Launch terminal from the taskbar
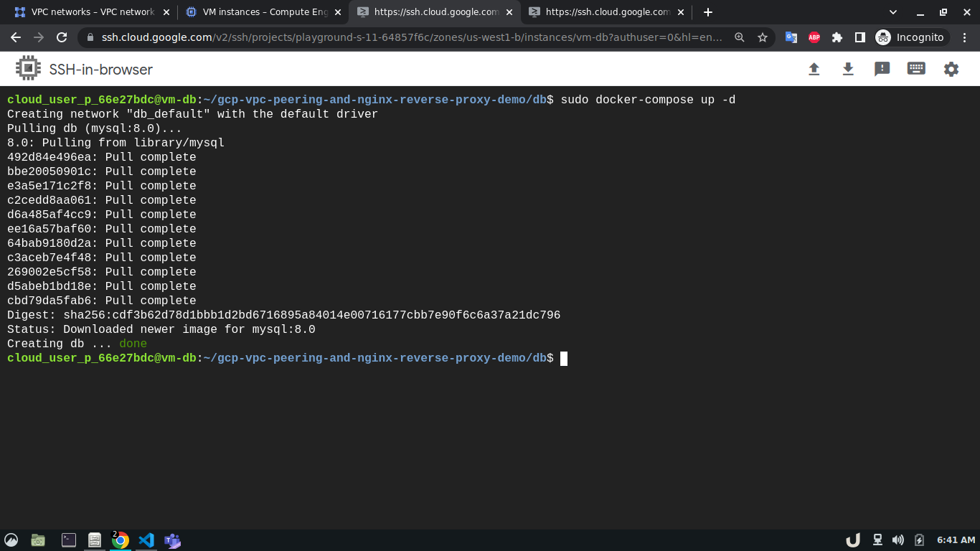The width and height of the screenshot is (980, 551). click(x=69, y=540)
